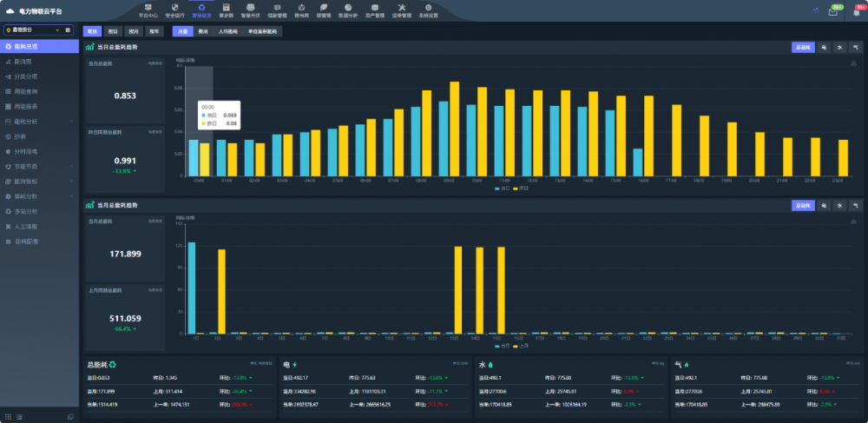This screenshot has width=868, height=423.
Task: Toggle 上月 series in monthly chart legend
Action: point(521,345)
